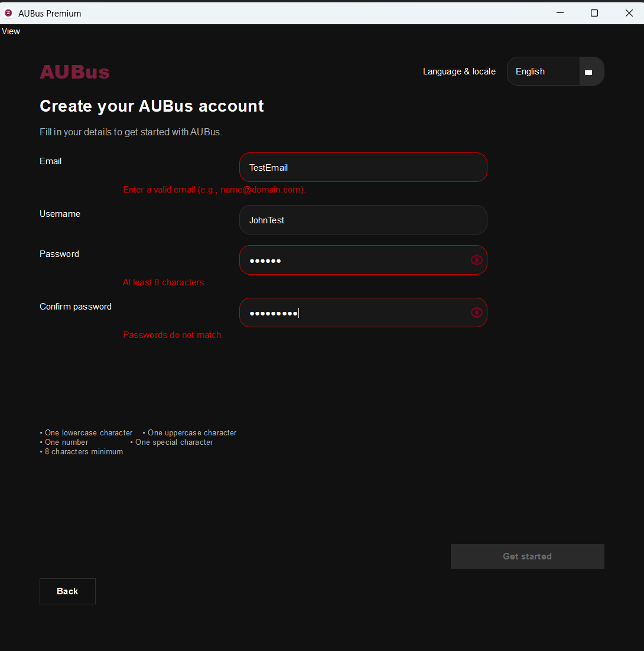Focus the Username field with JohnTest
The height and width of the screenshot is (651, 644).
(x=363, y=220)
